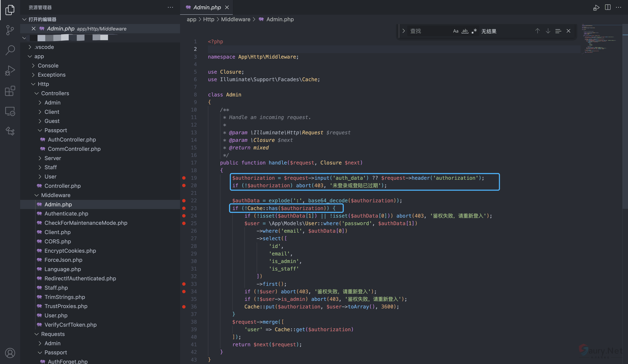Toggle regular expression search option
This screenshot has height=364, width=628.
point(474,31)
